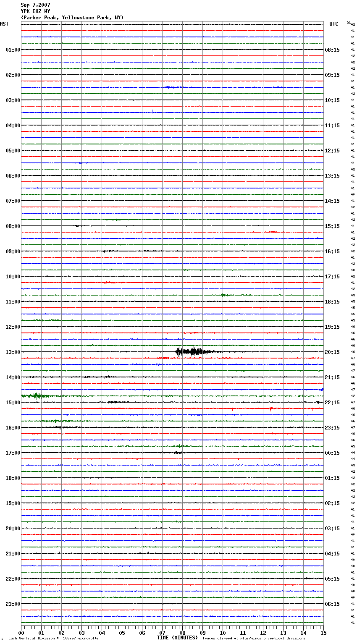The height and width of the screenshot is (644, 357).
Task: Click the 15:15 UTC label
Action: (x=332, y=226)
